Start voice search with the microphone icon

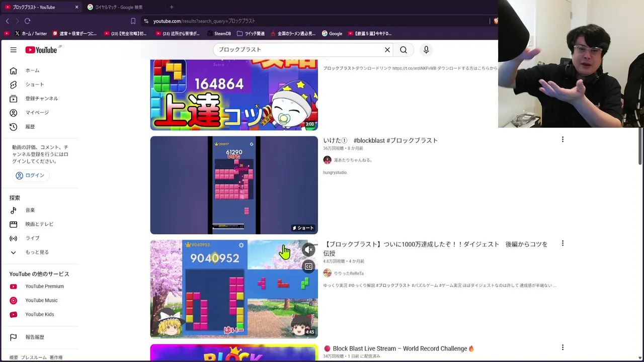click(x=426, y=50)
